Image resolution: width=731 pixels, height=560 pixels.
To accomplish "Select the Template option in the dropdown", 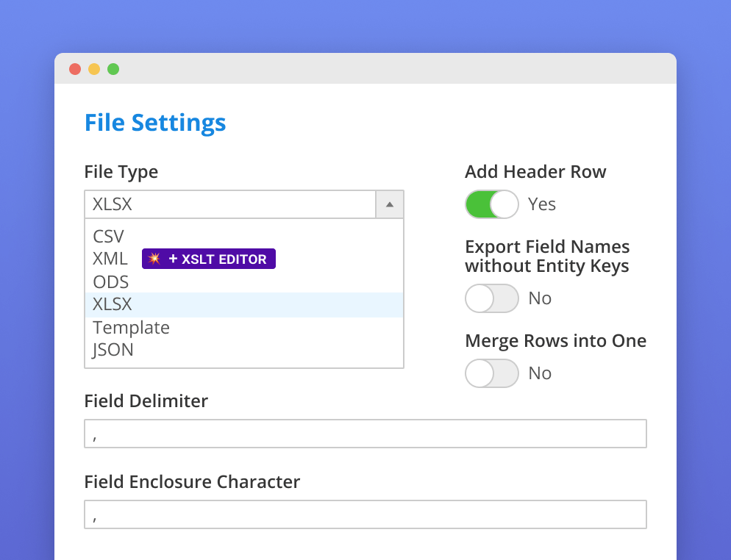I will tap(131, 327).
